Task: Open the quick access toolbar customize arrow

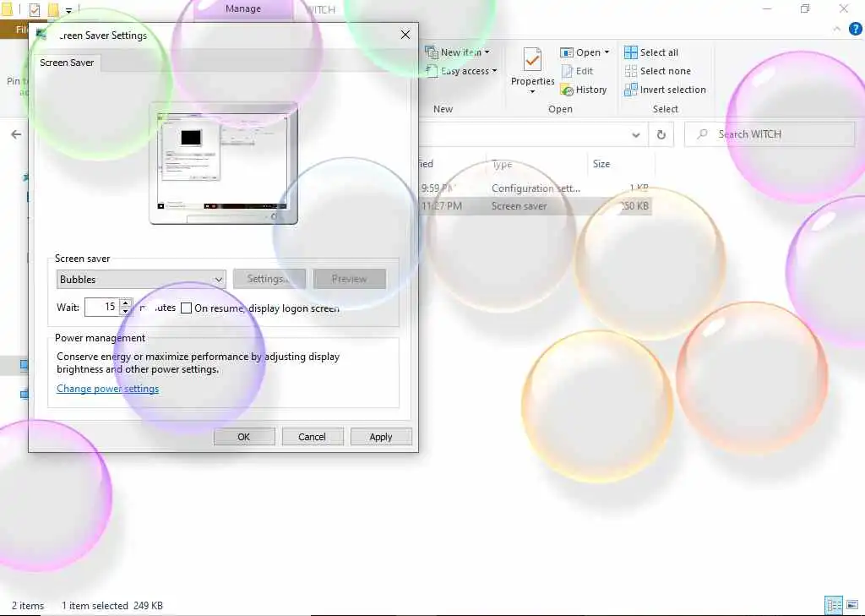Action: point(69,10)
